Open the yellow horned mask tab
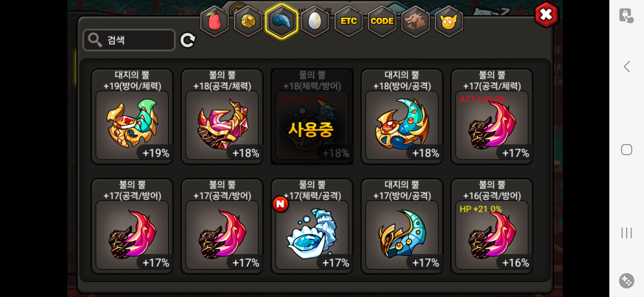The width and height of the screenshot is (644, 297). [x=449, y=21]
